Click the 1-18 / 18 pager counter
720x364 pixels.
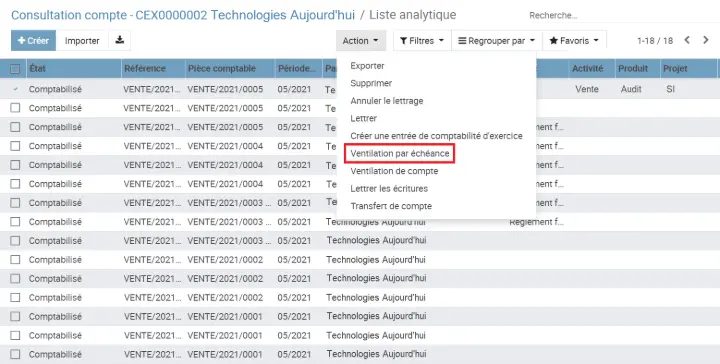(655, 41)
